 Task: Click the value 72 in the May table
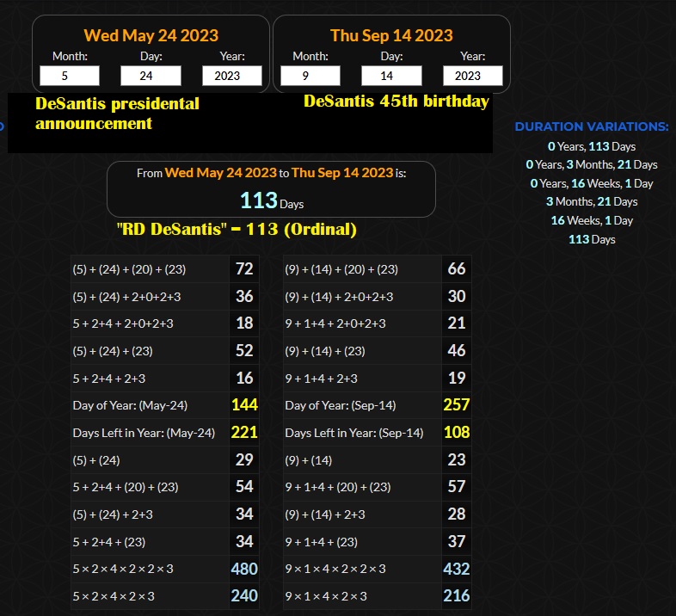pos(244,268)
